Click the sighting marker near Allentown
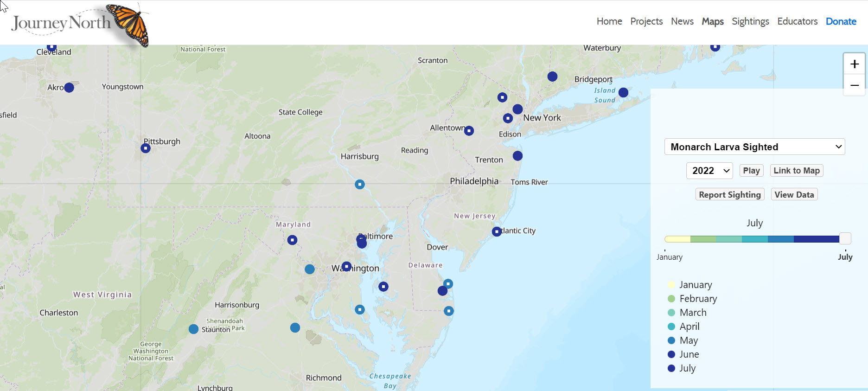The height and width of the screenshot is (391, 868). pyautogui.click(x=469, y=131)
